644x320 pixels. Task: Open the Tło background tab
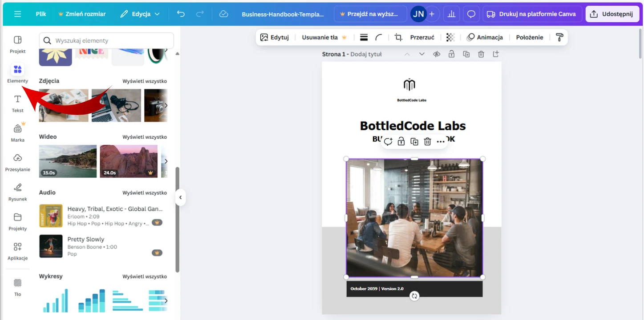18,287
